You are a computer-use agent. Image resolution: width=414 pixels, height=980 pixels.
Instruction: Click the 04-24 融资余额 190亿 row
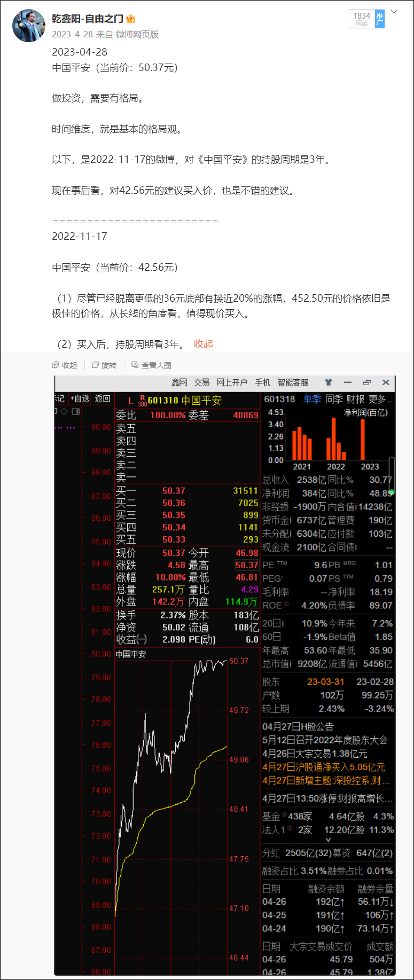point(328,929)
